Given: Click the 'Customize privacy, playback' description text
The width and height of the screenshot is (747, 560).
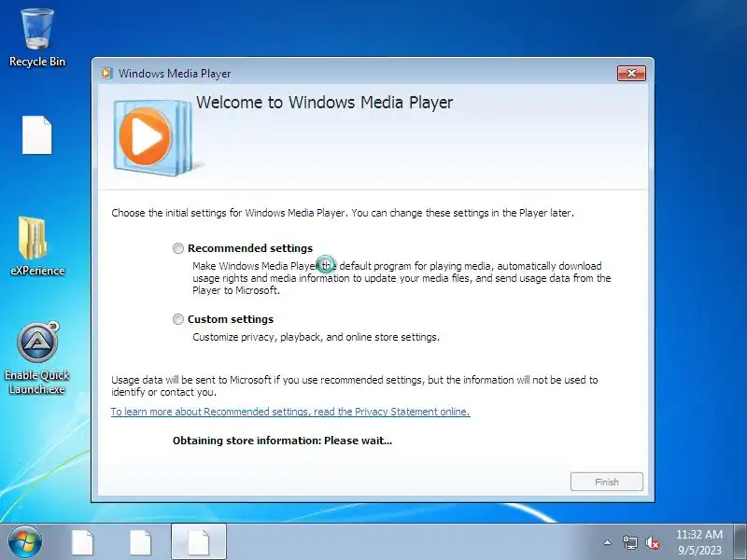Looking at the screenshot, I should point(316,337).
